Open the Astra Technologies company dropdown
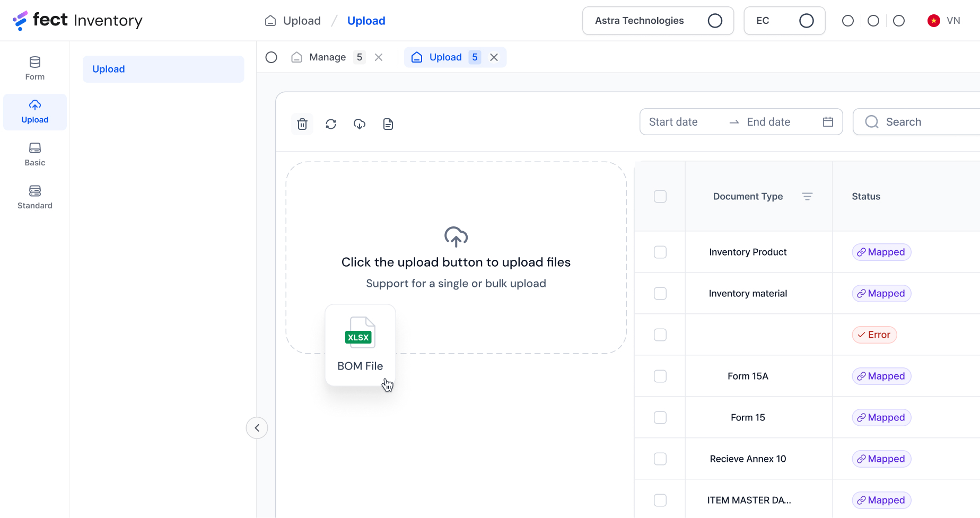 pos(658,21)
